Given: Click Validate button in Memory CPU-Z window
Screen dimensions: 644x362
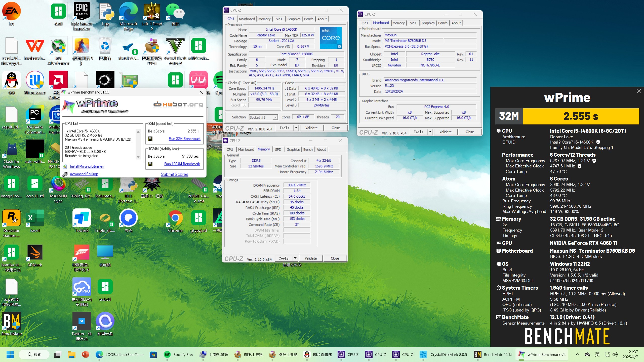Looking at the screenshot, I should [x=310, y=258].
